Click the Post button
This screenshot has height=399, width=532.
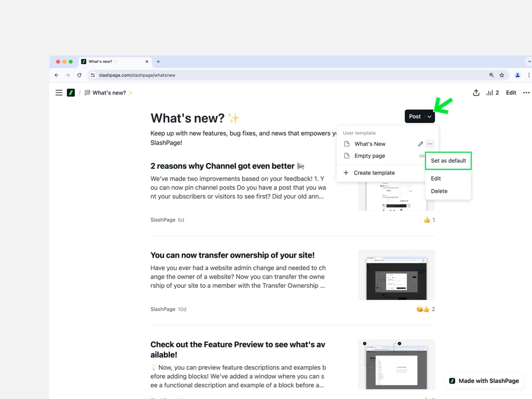pyautogui.click(x=415, y=116)
